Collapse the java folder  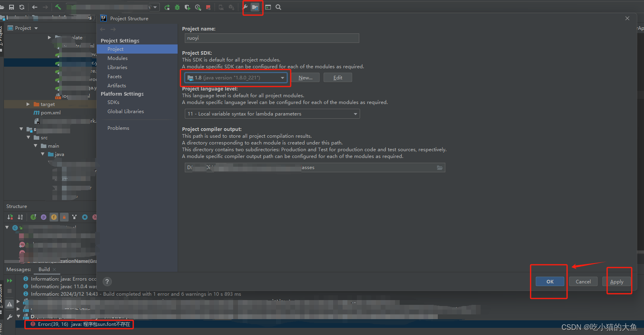[42, 154]
